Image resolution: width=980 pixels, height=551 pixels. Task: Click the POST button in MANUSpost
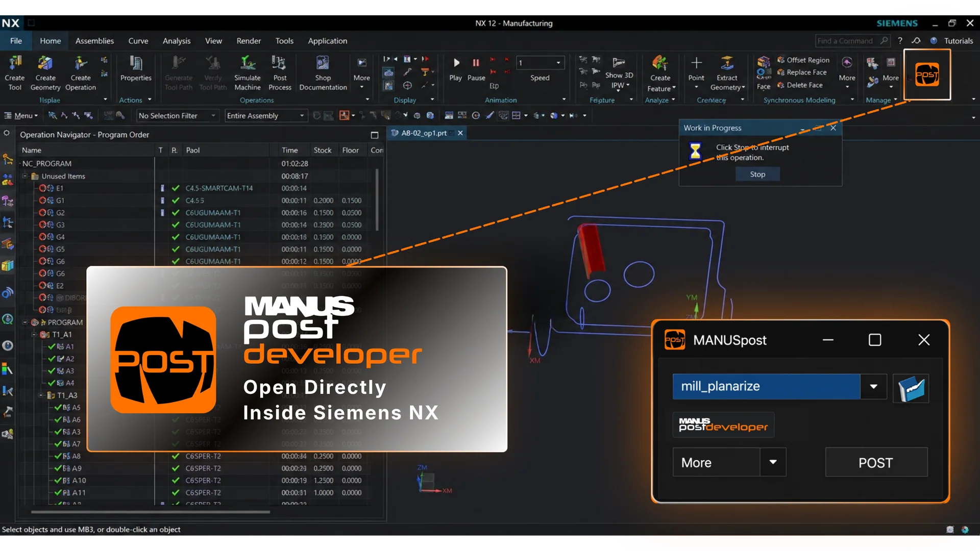pos(876,462)
